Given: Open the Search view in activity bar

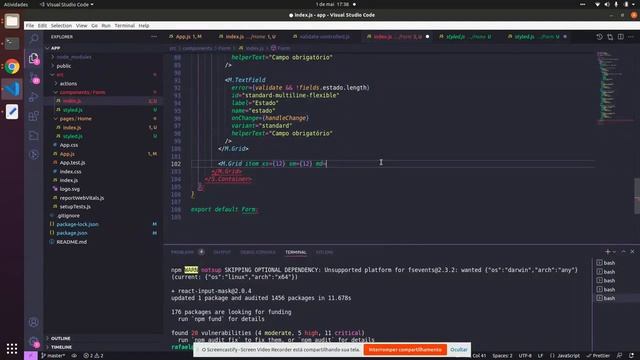Looking at the screenshot, I should pos(34,38).
